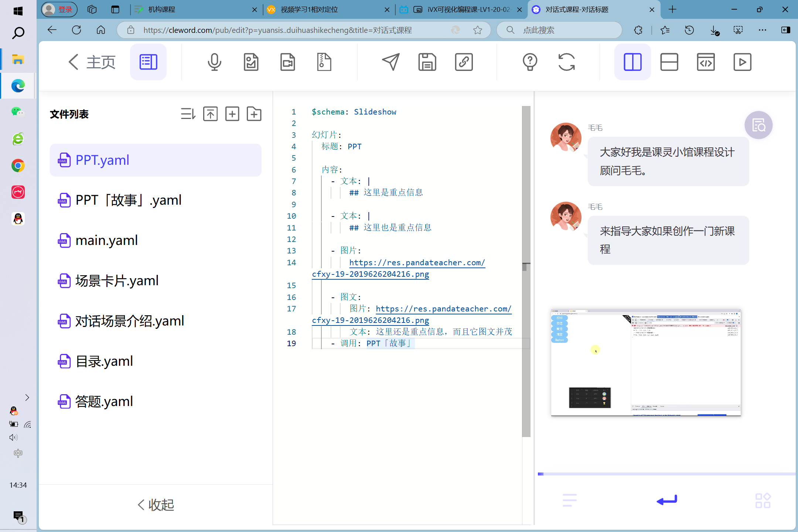This screenshot has height=532, width=798.
Task: Click the pandateacher URL on line 17
Action: [x=443, y=309]
